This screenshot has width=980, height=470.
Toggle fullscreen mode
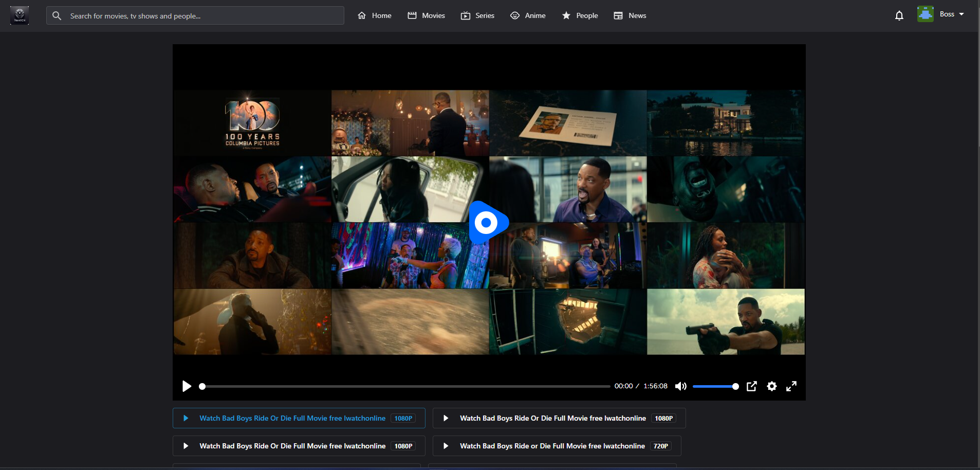(x=791, y=386)
